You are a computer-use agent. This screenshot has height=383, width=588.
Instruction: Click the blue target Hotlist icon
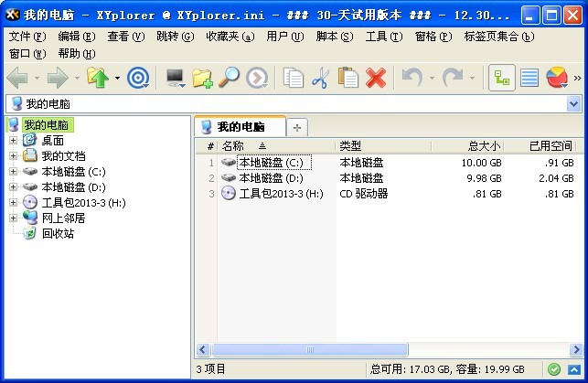138,78
